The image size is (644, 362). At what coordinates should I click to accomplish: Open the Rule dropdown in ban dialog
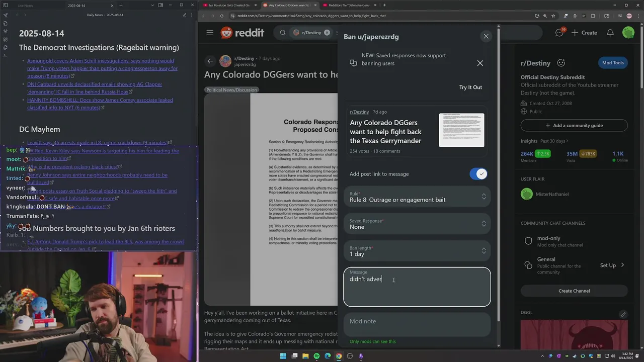[417, 197]
